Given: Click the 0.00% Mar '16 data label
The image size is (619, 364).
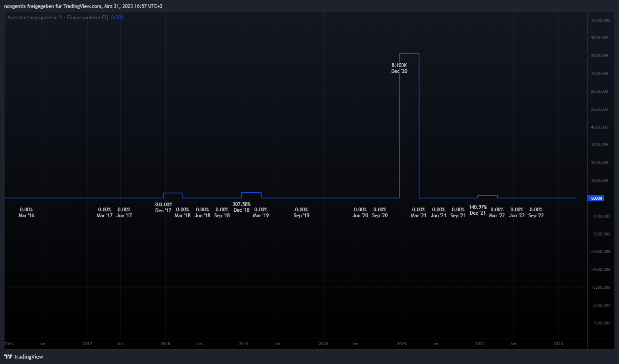Looking at the screenshot, I should pos(26,213).
